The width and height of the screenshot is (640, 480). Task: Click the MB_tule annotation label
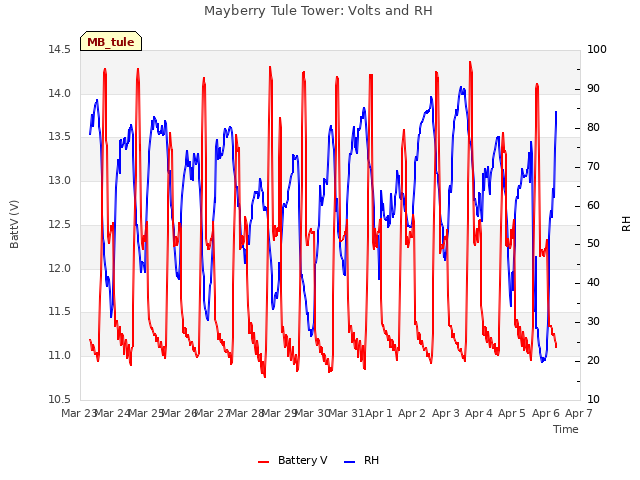click(111, 41)
